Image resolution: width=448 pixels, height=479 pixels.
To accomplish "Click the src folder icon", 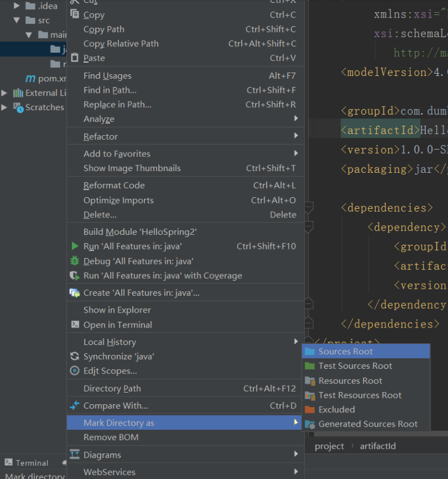I will pos(30,20).
